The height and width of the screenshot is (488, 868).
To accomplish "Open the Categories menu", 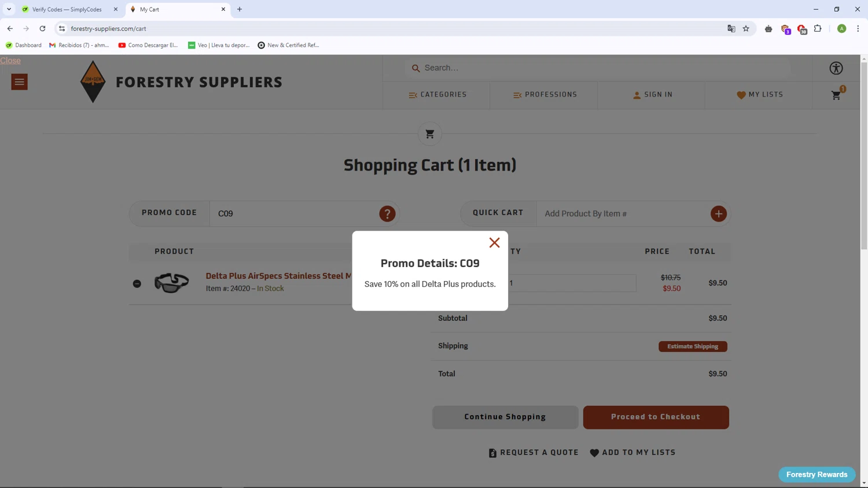I will pyautogui.click(x=437, y=95).
